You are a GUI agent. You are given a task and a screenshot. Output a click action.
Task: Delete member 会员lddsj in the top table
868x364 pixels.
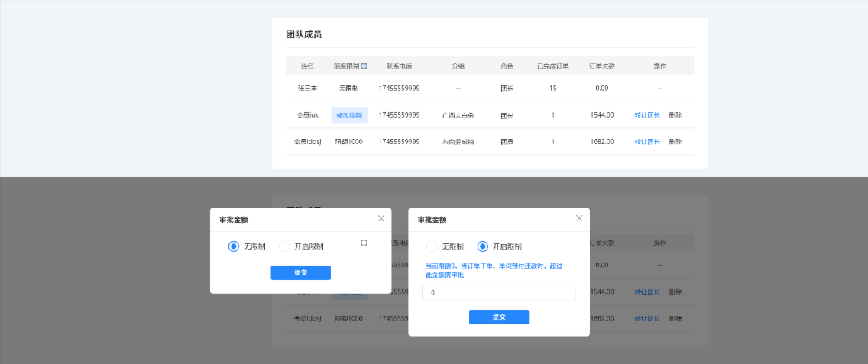[x=675, y=142]
